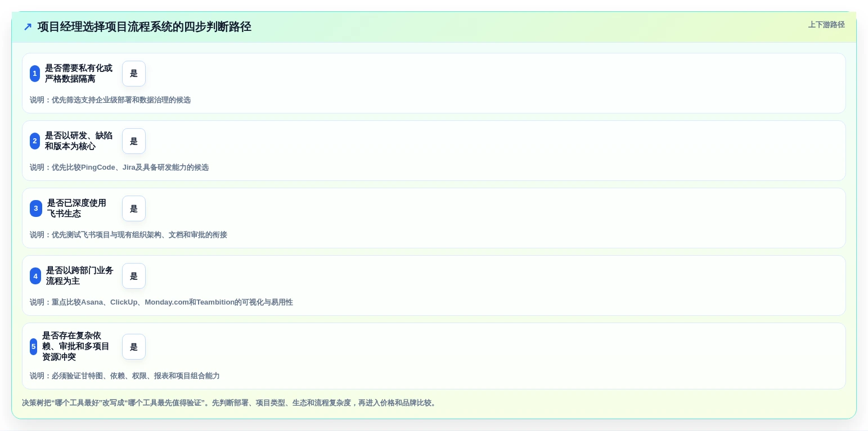Click the arrow icon beside the panel title
Image resolution: width=868 pixels, height=431 pixels.
pos(28,26)
